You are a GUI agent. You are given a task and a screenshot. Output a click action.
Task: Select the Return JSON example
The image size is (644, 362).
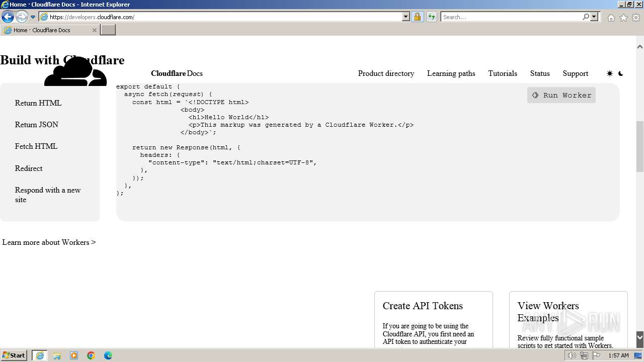coord(37,125)
